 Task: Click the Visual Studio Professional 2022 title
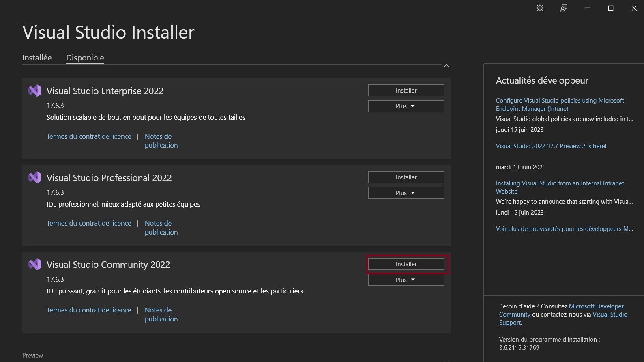coord(109,178)
